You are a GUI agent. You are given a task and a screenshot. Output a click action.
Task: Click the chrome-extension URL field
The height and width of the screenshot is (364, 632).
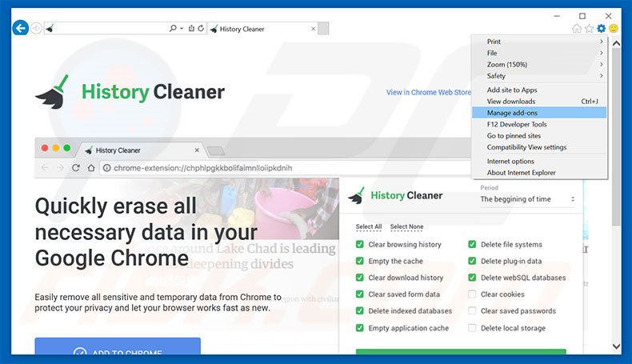point(284,168)
